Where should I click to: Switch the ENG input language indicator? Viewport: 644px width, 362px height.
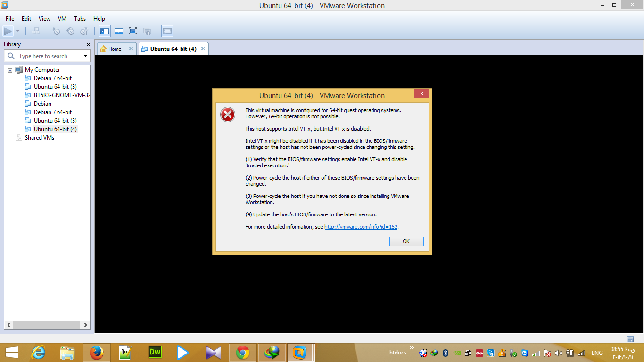[597, 353]
